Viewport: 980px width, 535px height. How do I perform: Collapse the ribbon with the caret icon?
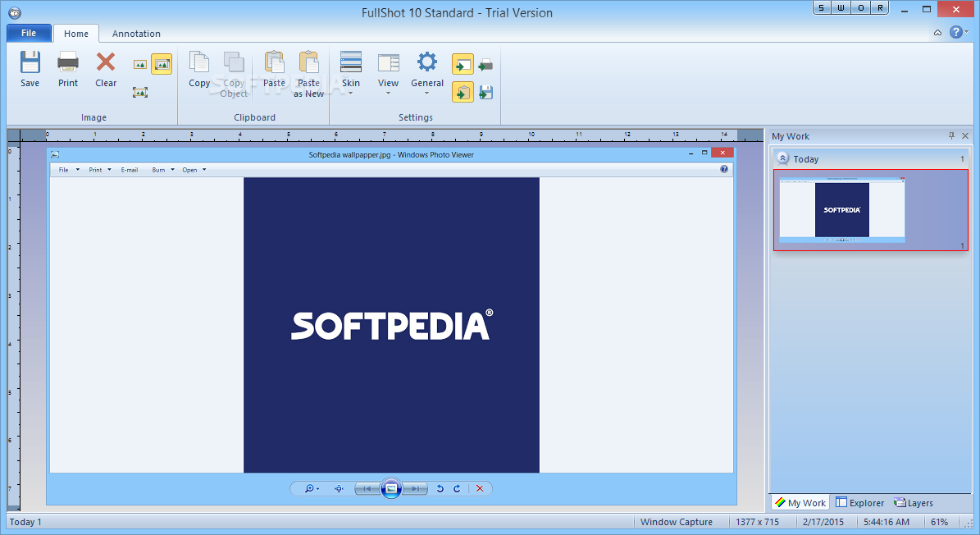(x=937, y=33)
